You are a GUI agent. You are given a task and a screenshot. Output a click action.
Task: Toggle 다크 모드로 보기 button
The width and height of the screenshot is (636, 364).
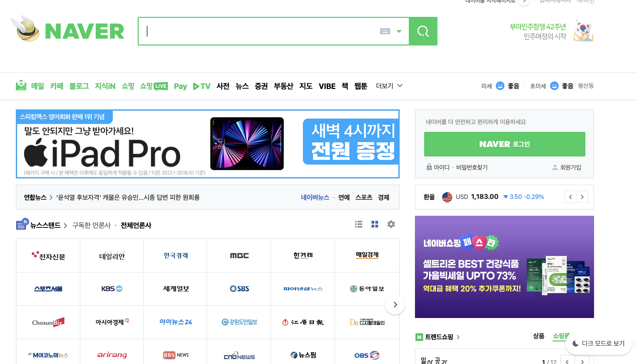point(599,343)
